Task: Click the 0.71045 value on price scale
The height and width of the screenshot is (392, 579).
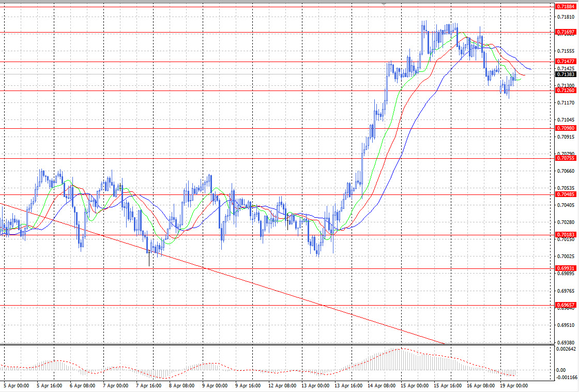Action: (566, 119)
